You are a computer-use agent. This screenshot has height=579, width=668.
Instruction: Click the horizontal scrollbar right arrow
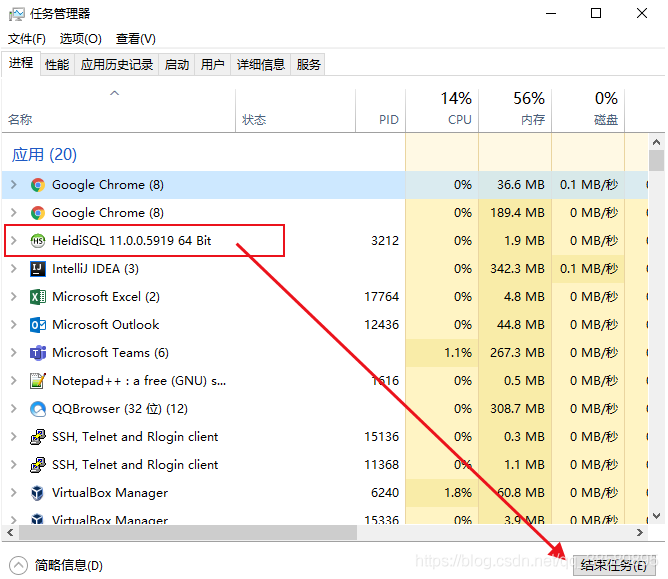click(640, 533)
